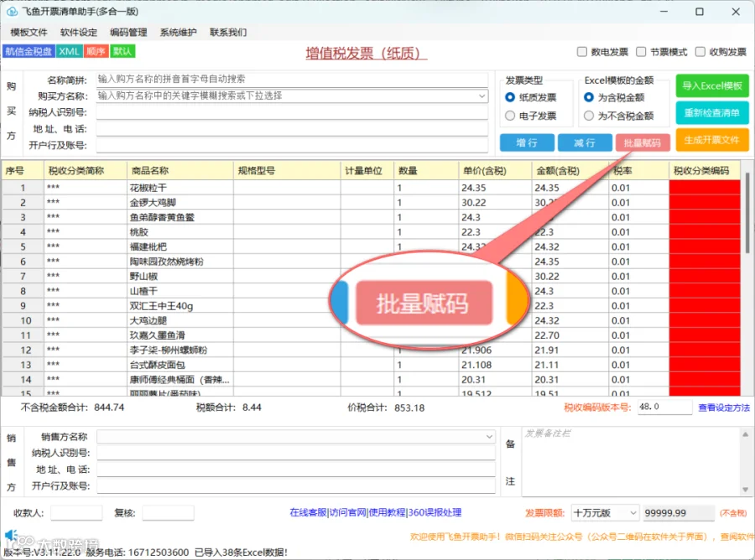The image size is (755, 560).
Task: Open the 销售方名称 dropdown list
Action: (x=489, y=437)
